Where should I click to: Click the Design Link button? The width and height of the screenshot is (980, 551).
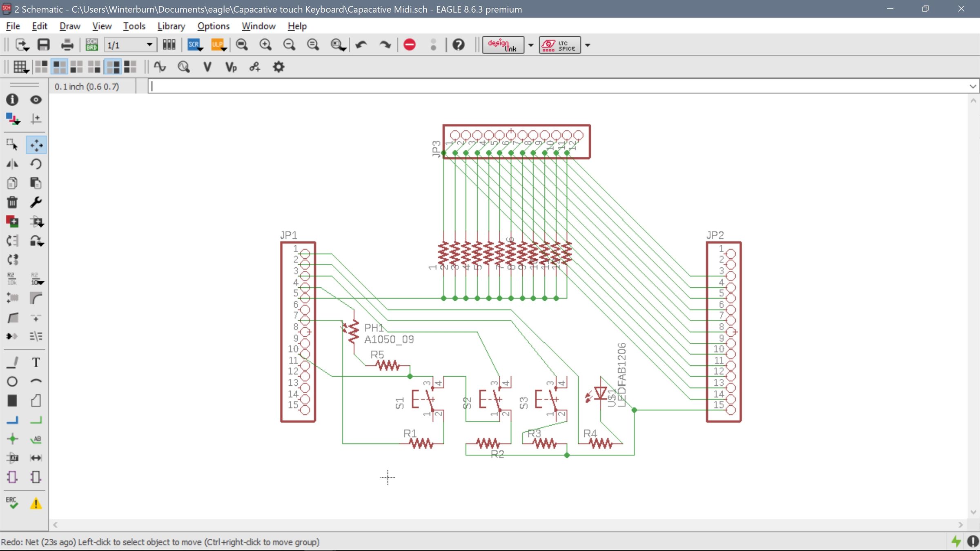tap(503, 45)
